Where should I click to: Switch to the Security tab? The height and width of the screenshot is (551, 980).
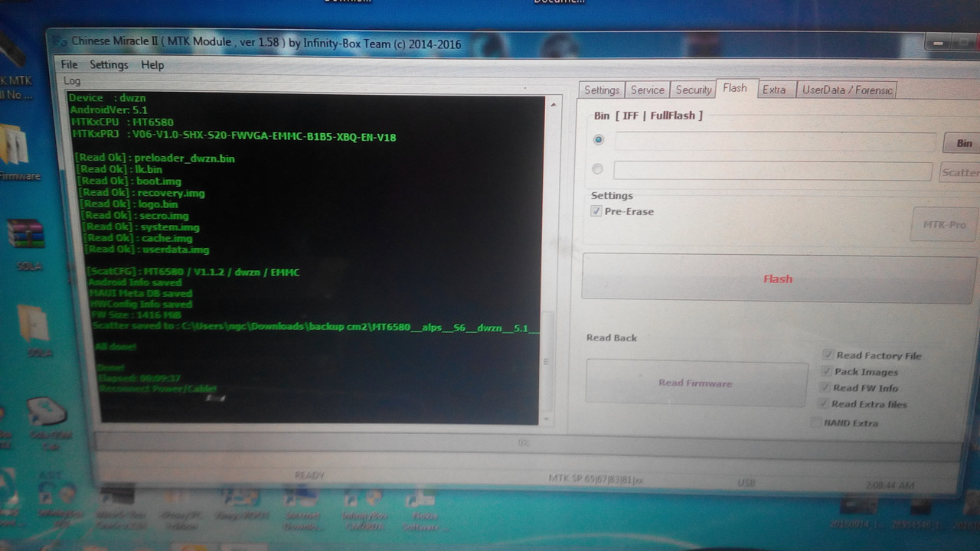click(694, 90)
